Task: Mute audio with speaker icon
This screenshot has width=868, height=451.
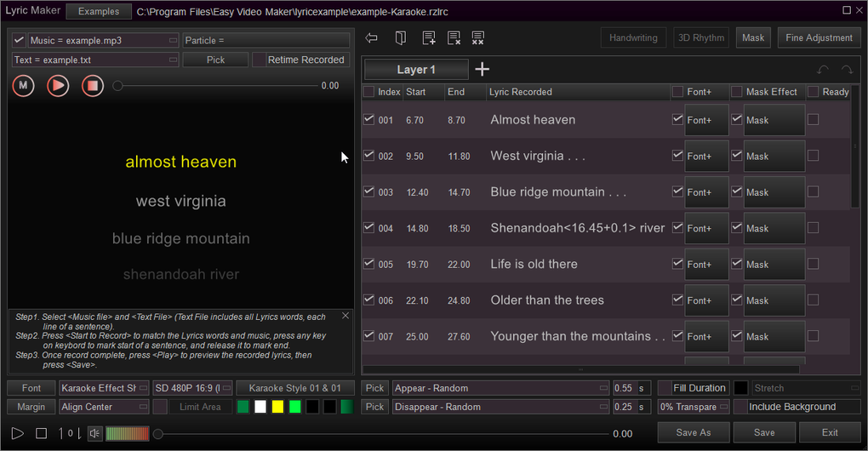Action: pyautogui.click(x=95, y=433)
